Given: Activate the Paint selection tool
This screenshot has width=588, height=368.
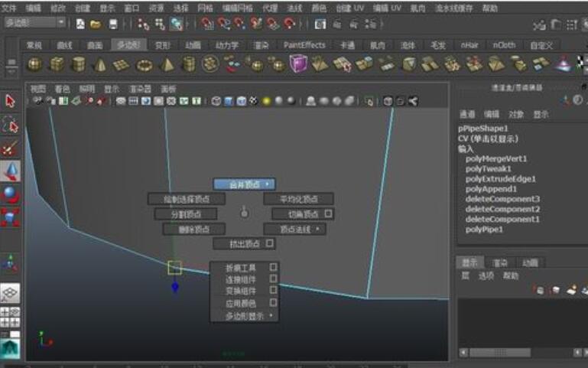Looking at the screenshot, I should pyautogui.click(x=10, y=148).
